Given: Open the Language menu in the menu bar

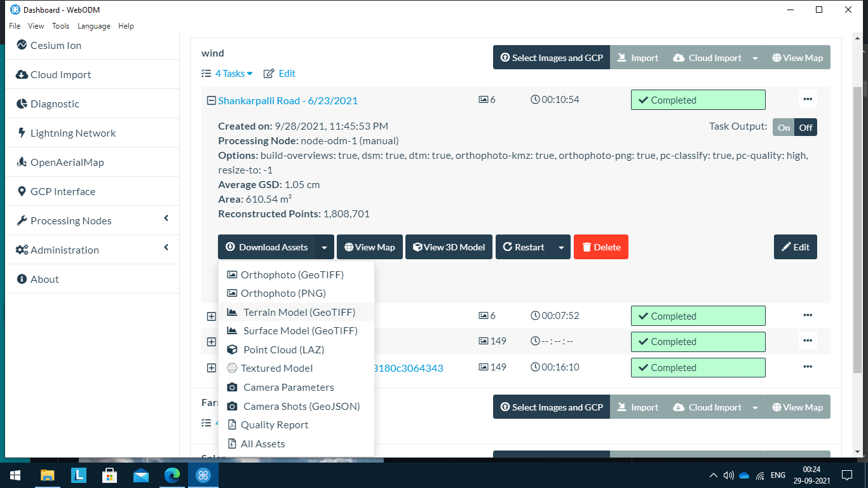Looking at the screenshot, I should [94, 26].
